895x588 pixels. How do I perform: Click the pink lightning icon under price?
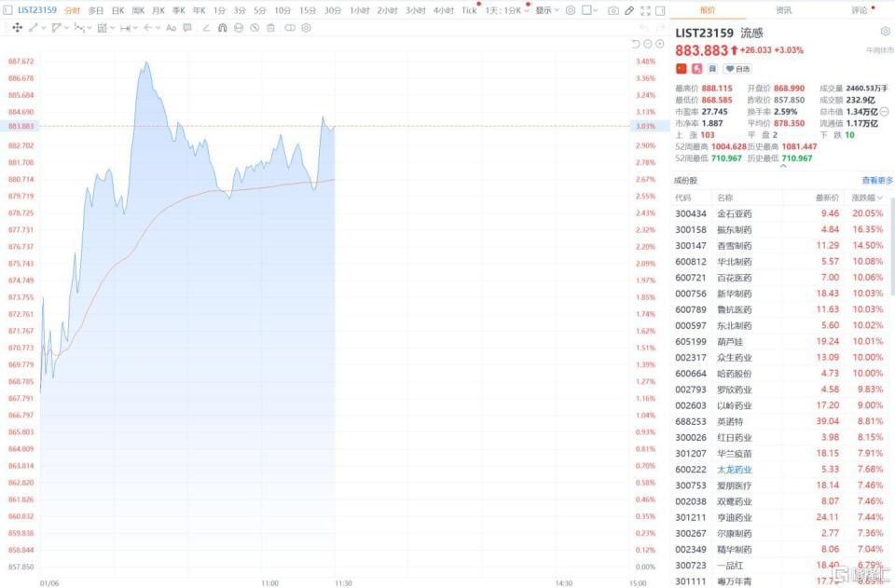point(697,68)
